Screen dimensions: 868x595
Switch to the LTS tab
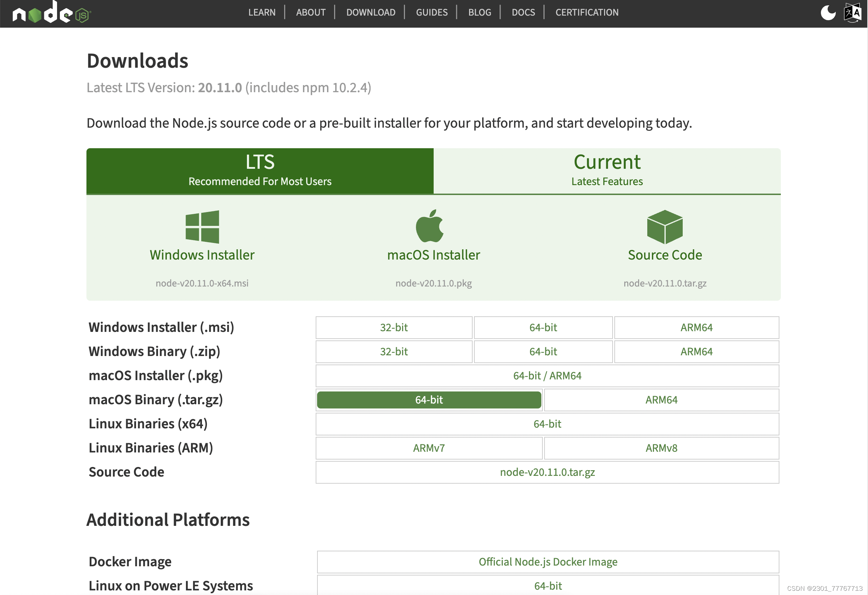tap(260, 171)
